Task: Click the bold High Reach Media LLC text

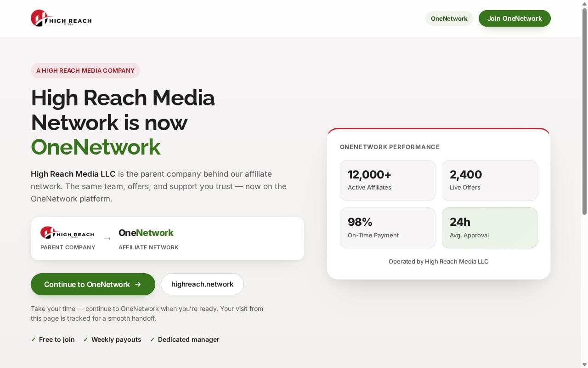Action: (73, 174)
